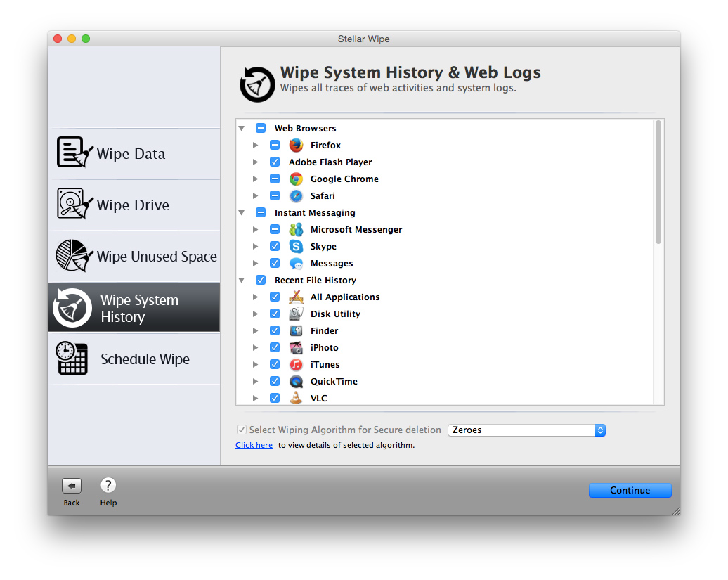Click the Back arrow icon
The image size is (728, 580).
tap(72, 486)
